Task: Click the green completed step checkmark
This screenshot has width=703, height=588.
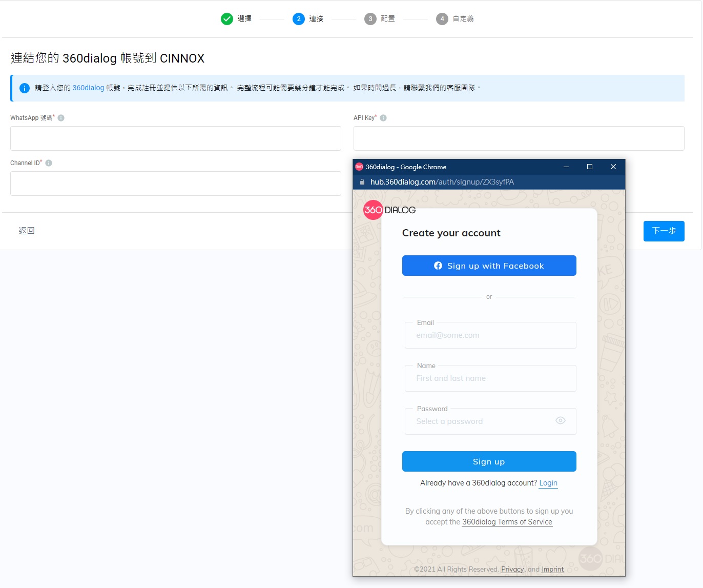Action: click(x=227, y=19)
